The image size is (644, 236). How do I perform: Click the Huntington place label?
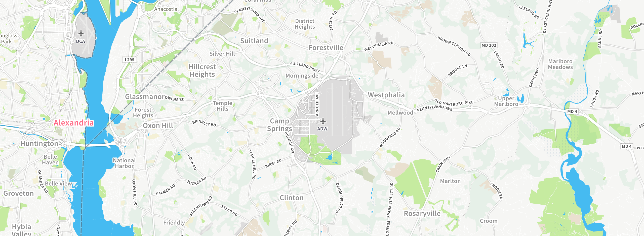[39, 144]
